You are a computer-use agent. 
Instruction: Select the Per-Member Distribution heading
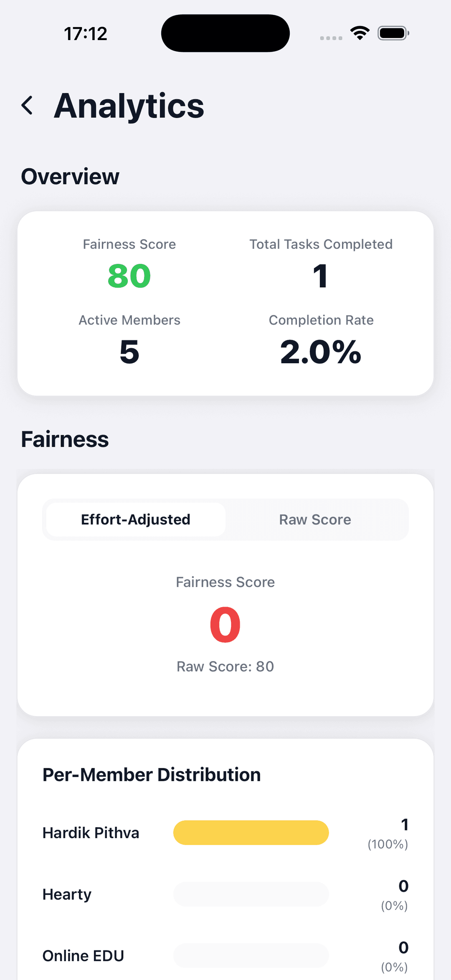[x=151, y=774]
